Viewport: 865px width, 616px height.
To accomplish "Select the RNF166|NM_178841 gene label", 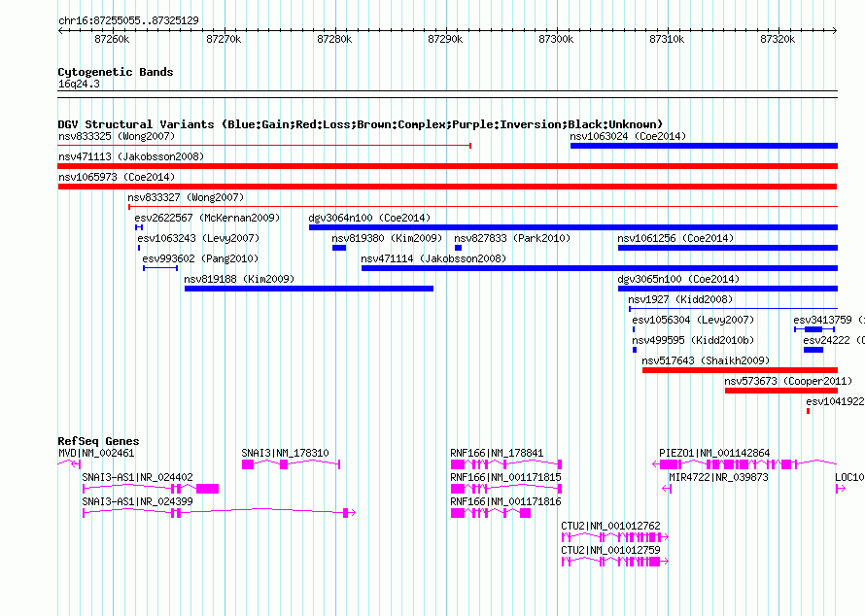I will (x=497, y=453).
